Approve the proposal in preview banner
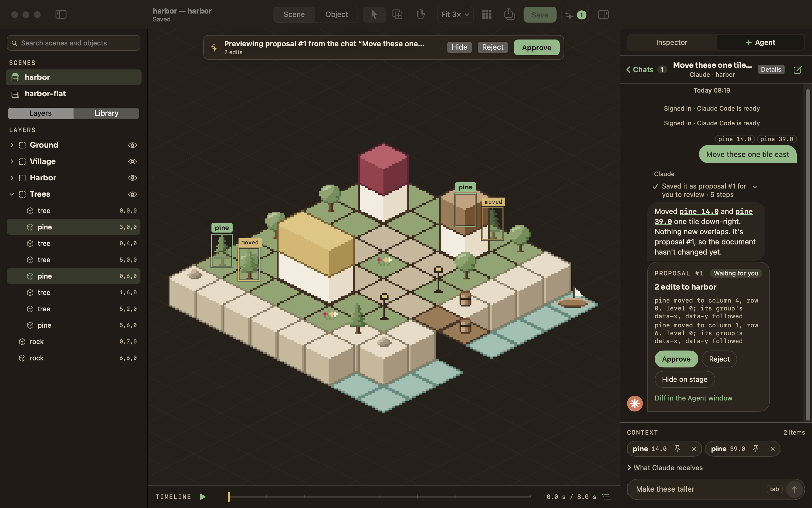The image size is (812, 508). 537,47
